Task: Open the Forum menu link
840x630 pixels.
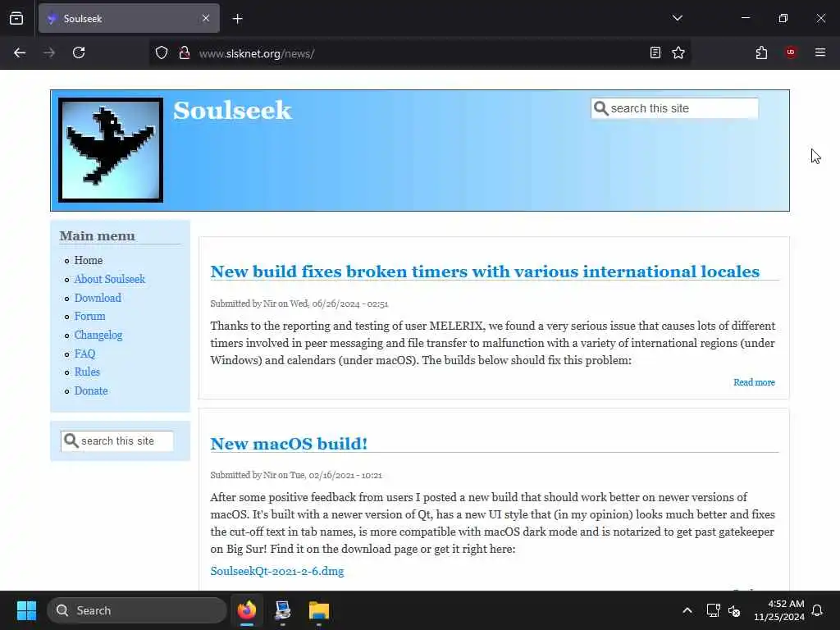Action: click(x=89, y=316)
